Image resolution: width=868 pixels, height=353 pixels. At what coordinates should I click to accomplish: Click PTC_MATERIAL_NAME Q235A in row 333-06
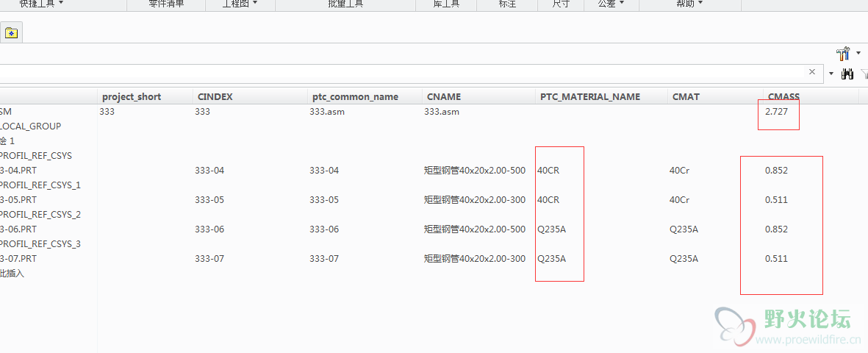click(x=552, y=229)
